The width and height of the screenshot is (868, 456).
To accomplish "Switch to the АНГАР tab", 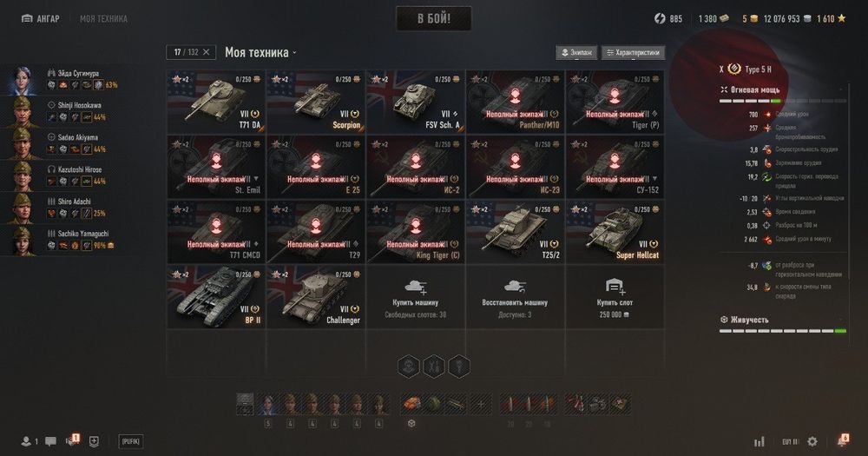I will point(41,19).
